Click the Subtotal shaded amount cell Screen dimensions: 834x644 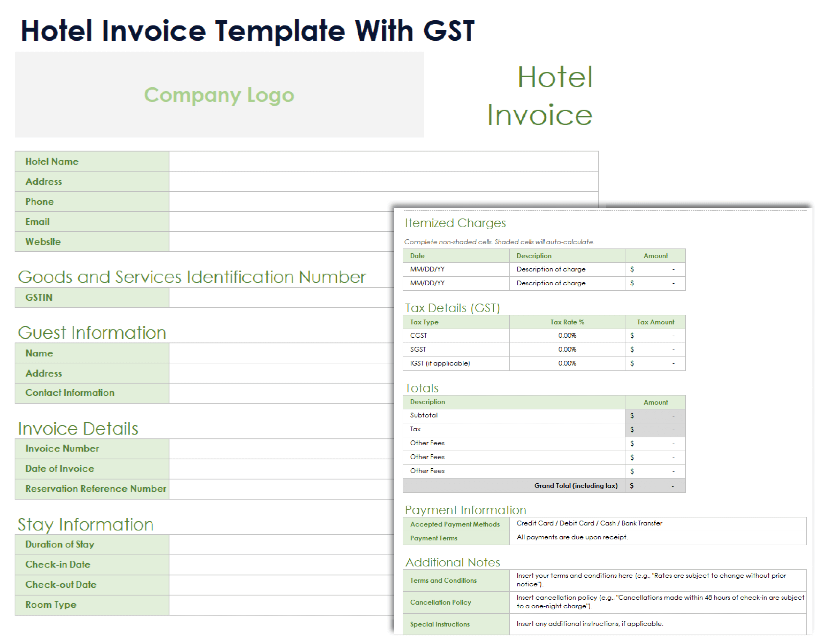655,416
